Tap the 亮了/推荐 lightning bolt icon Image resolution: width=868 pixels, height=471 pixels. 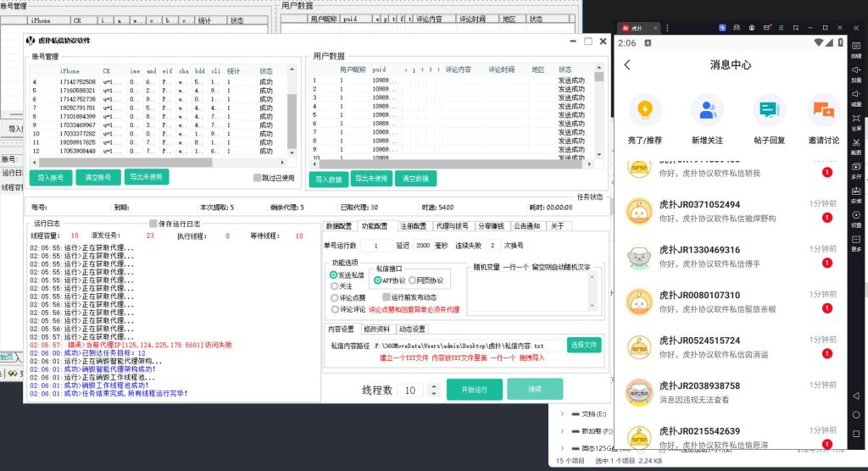point(645,110)
